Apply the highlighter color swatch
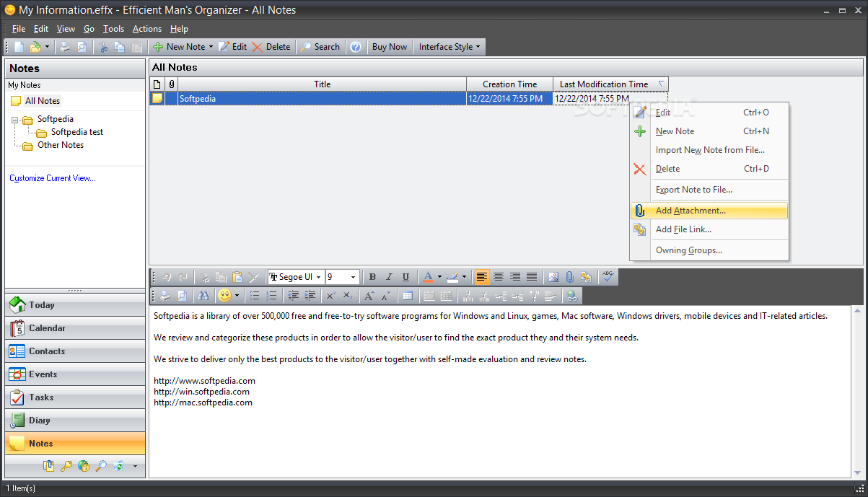The height and width of the screenshot is (497, 868). (452, 277)
